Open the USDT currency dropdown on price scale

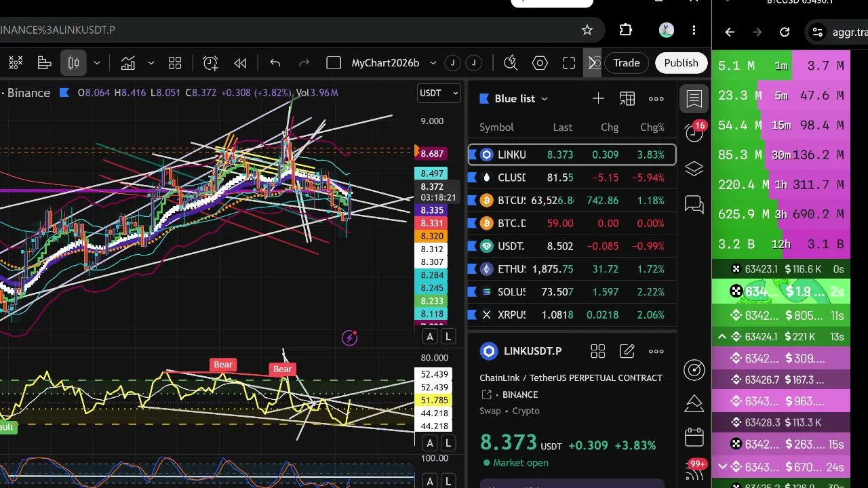click(439, 93)
